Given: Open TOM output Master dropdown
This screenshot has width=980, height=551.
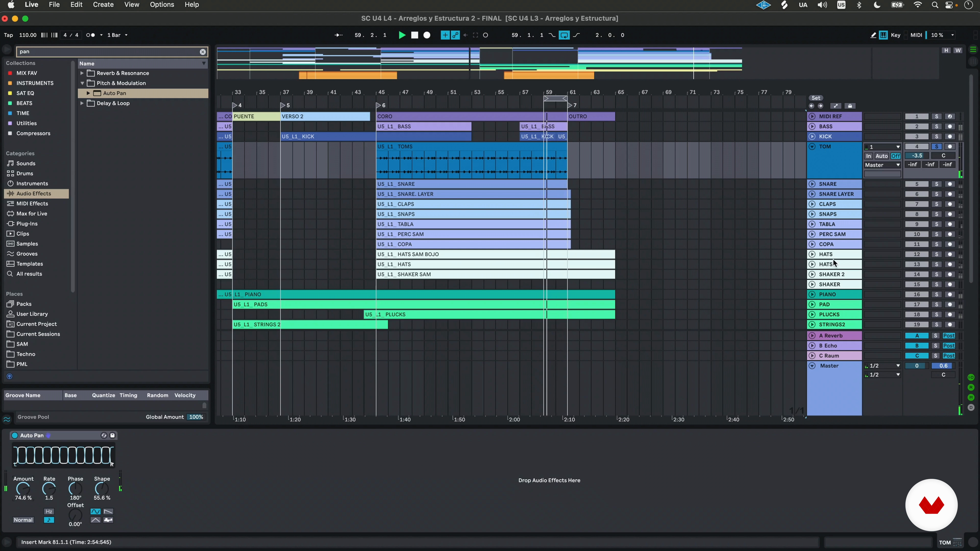Looking at the screenshot, I should [882, 165].
